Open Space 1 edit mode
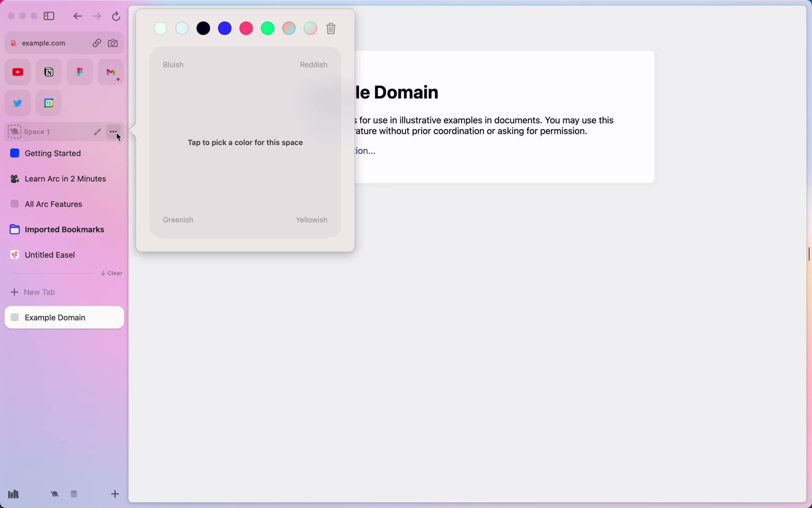The image size is (812, 508). pos(96,131)
